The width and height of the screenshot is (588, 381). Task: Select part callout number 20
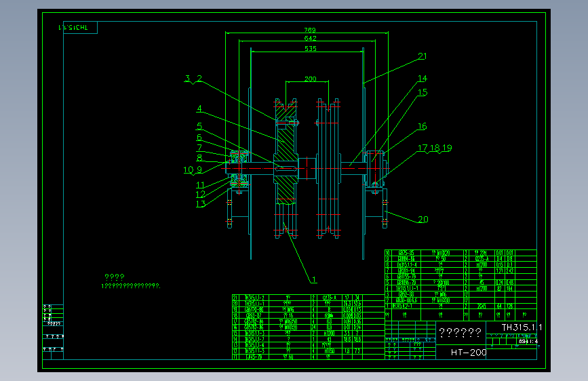tap(423, 220)
